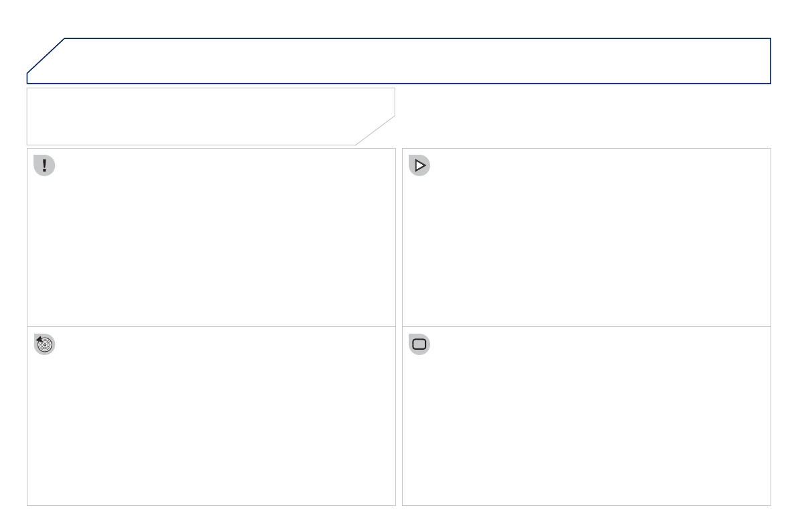
Task: Activate the right-pointing triangle badge
Action: tap(419, 167)
